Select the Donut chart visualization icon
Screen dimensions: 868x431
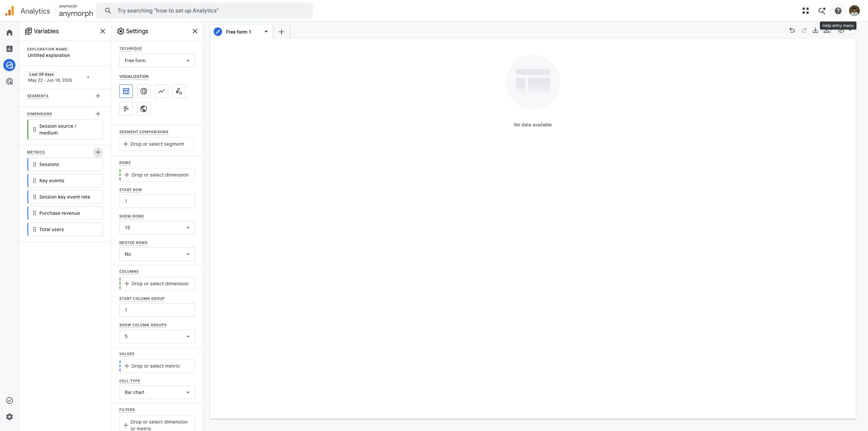point(144,91)
